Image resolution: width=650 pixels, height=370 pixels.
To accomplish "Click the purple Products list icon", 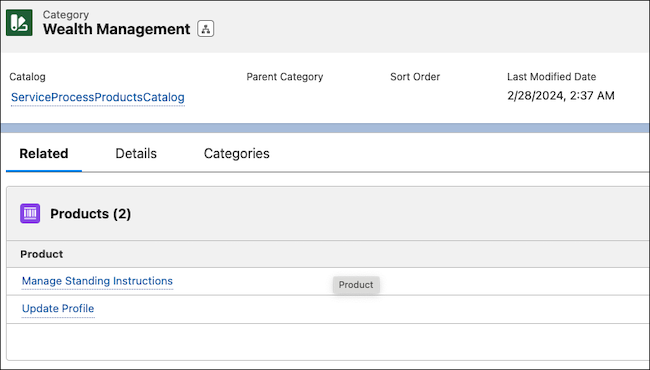I will click(x=30, y=213).
